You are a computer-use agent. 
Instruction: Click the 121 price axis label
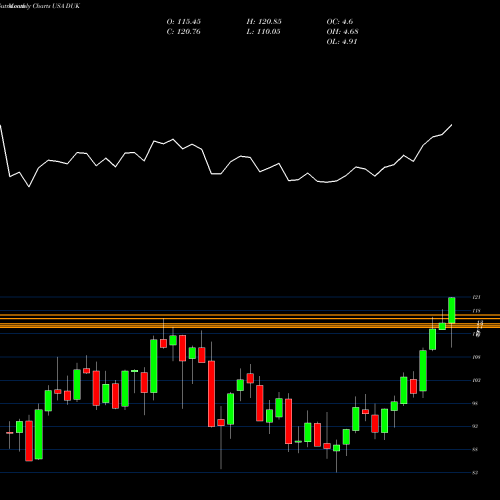(476, 297)
